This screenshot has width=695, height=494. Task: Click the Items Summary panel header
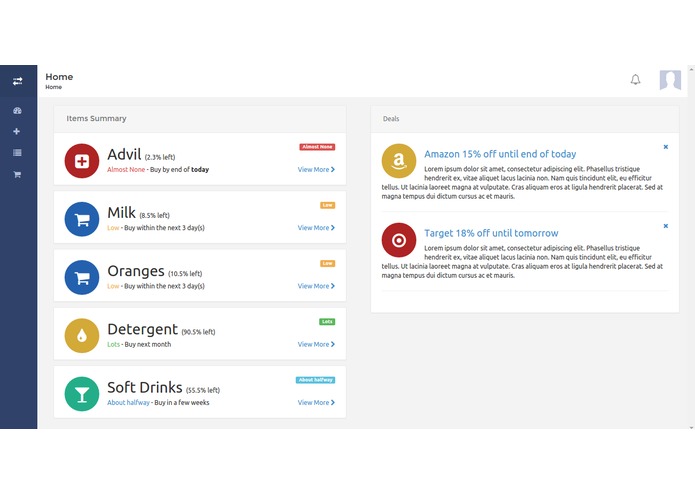pos(200,119)
